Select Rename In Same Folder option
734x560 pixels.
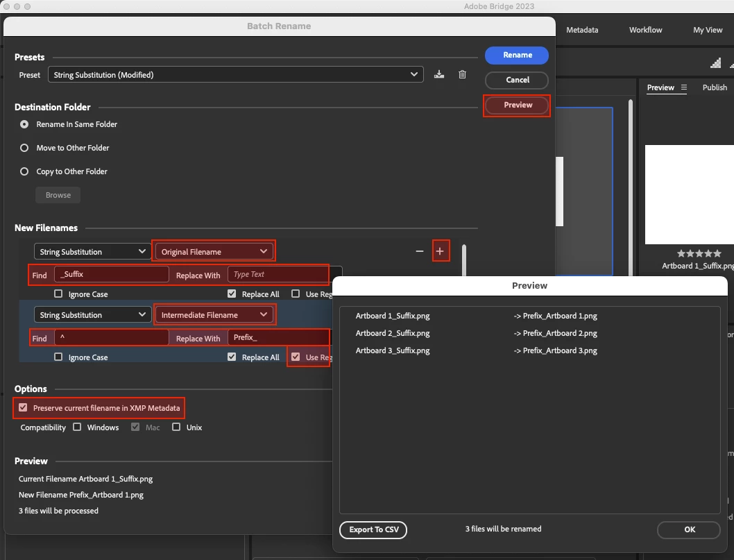tap(24, 124)
